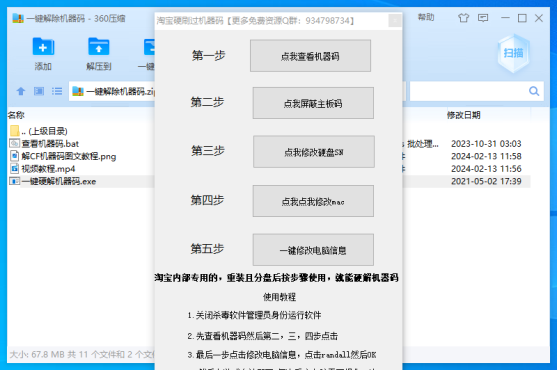Viewport: 557px width, 370px height.
Task: Click the status bar size text 67.8 MB
Action: 49,354
